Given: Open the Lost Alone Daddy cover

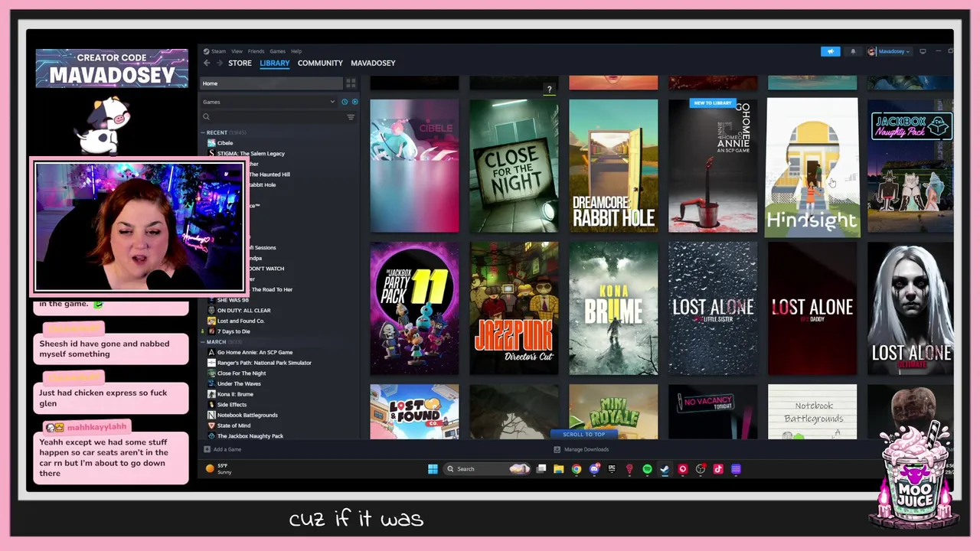Looking at the screenshot, I should 812,308.
